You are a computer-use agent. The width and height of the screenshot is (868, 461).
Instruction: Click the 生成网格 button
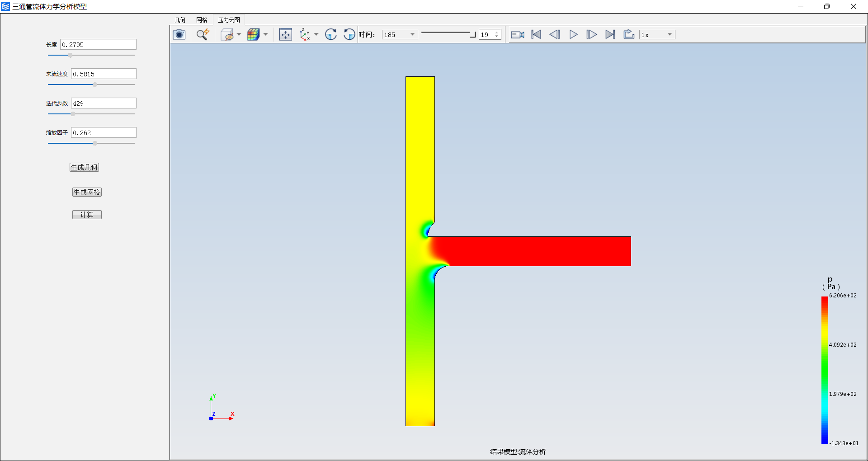pos(87,192)
